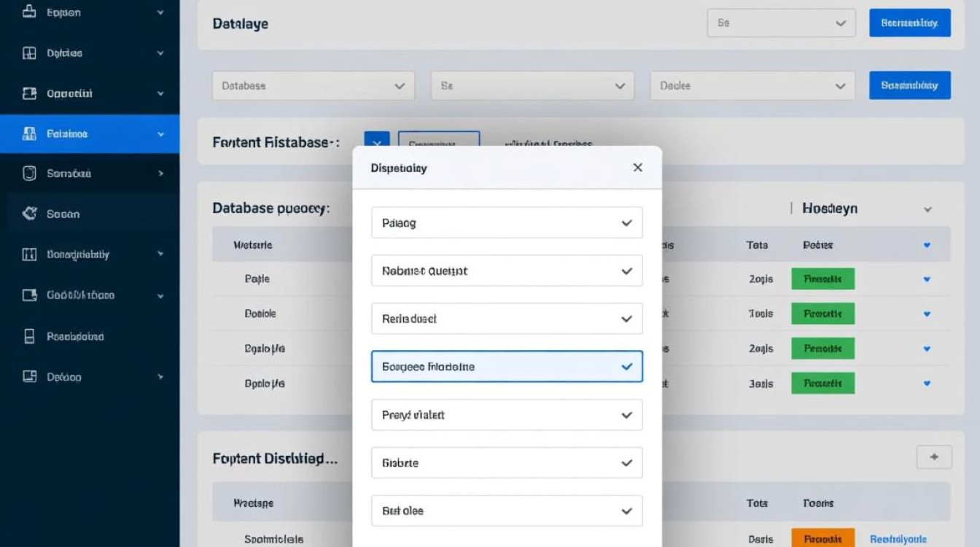This screenshot has height=547, width=980.
Task: Open the Database dropdown in filter row
Action: coord(314,85)
